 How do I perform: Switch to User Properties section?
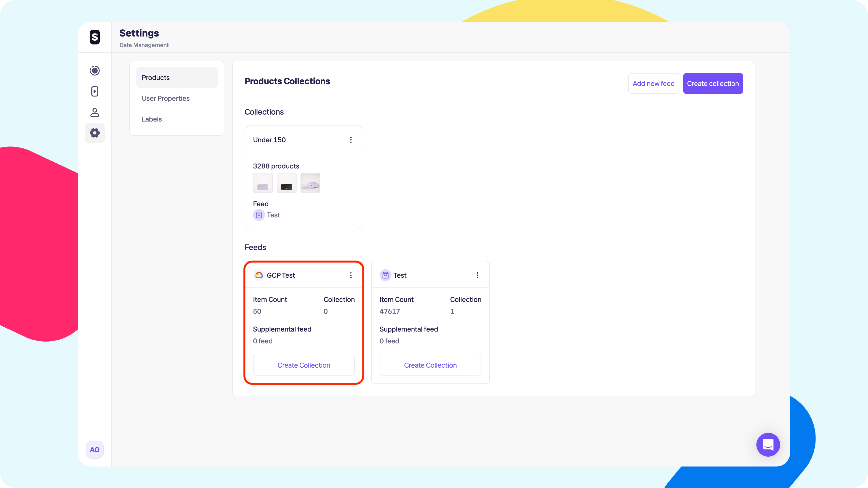point(165,98)
